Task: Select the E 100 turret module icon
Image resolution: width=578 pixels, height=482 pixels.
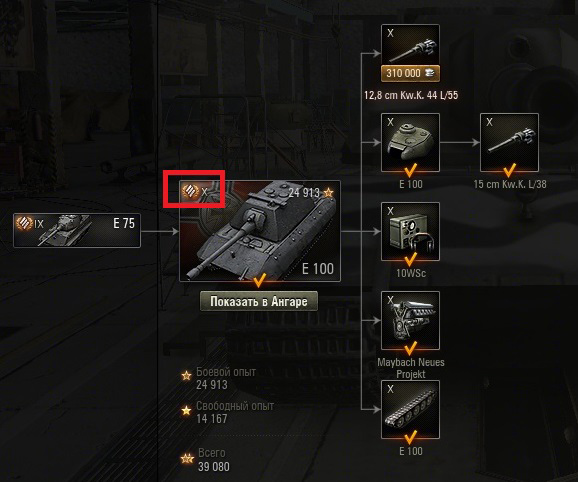Action: coord(410,142)
